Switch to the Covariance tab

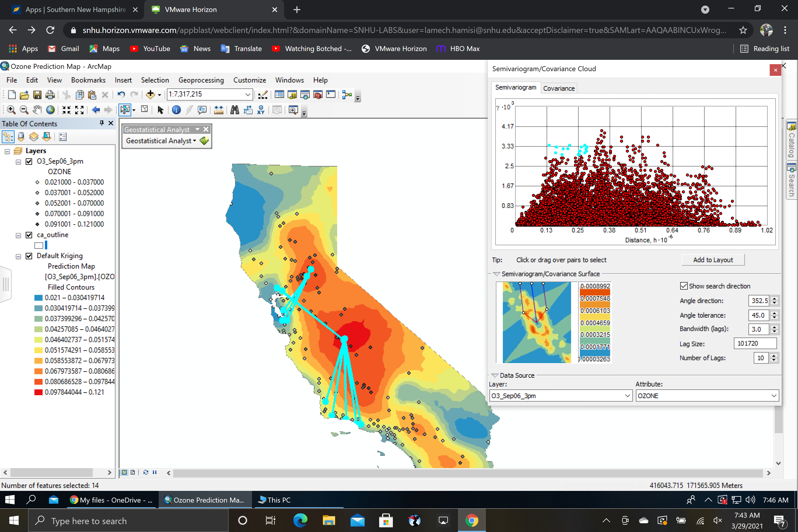(x=559, y=88)
